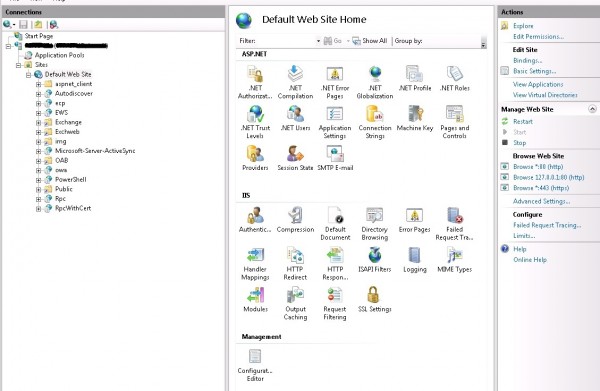Open MIME Types feature

click(455, 259)
